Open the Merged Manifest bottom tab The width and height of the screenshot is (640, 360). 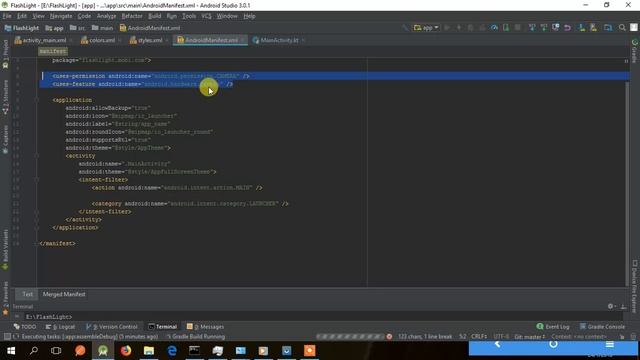click(x=64, y=294)
